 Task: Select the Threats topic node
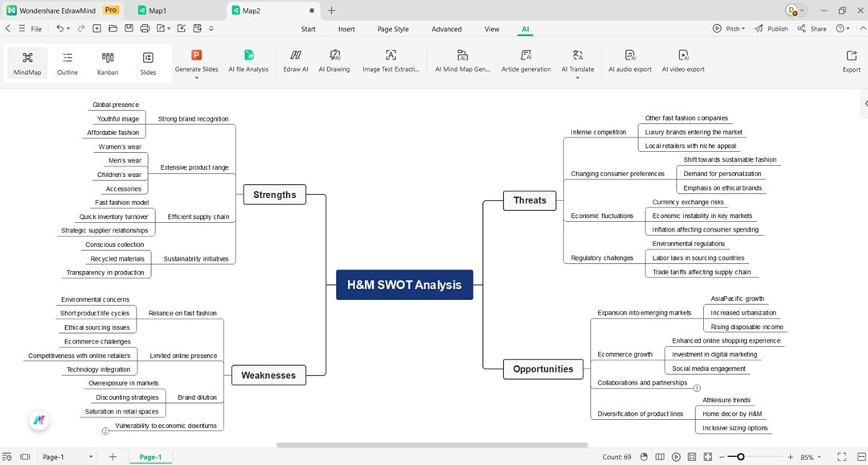[x=530, y=200]
